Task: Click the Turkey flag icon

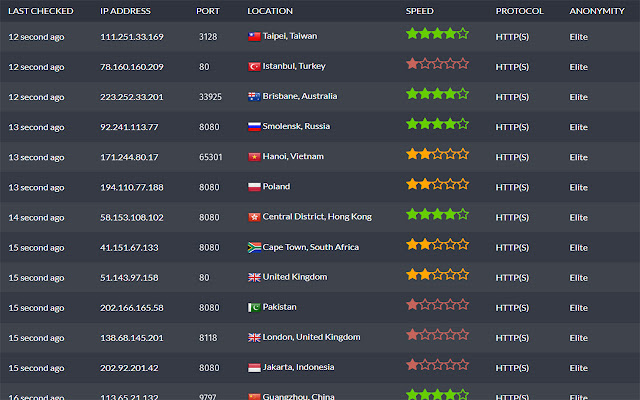Action: [x=254, y=67]
